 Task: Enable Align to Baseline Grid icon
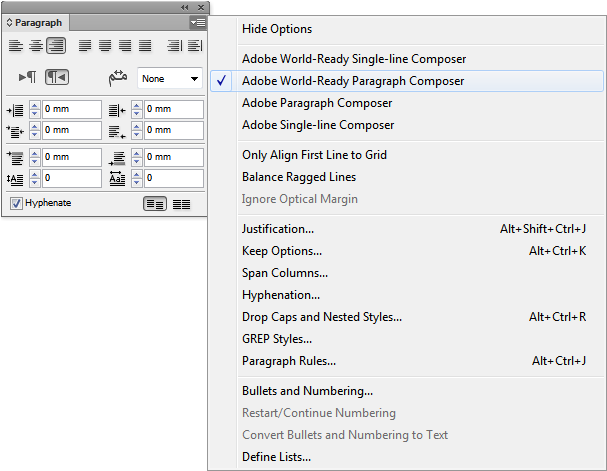(181, 204)
